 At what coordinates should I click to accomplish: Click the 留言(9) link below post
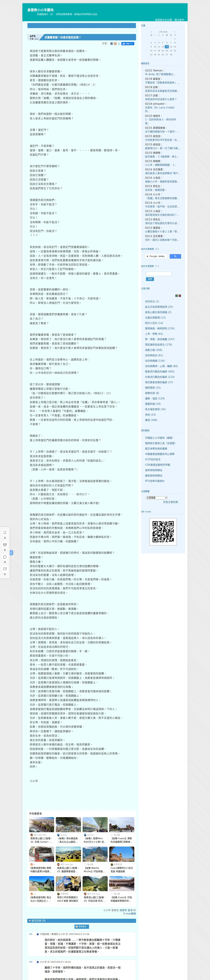pos(132,910)
